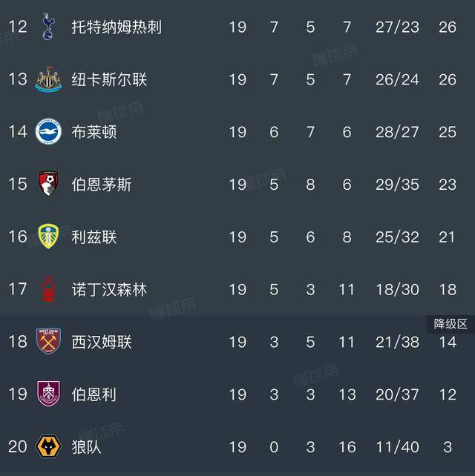Click rank number 20 in standings
Viewport: 475px width, 476px height.
point(18,447)
